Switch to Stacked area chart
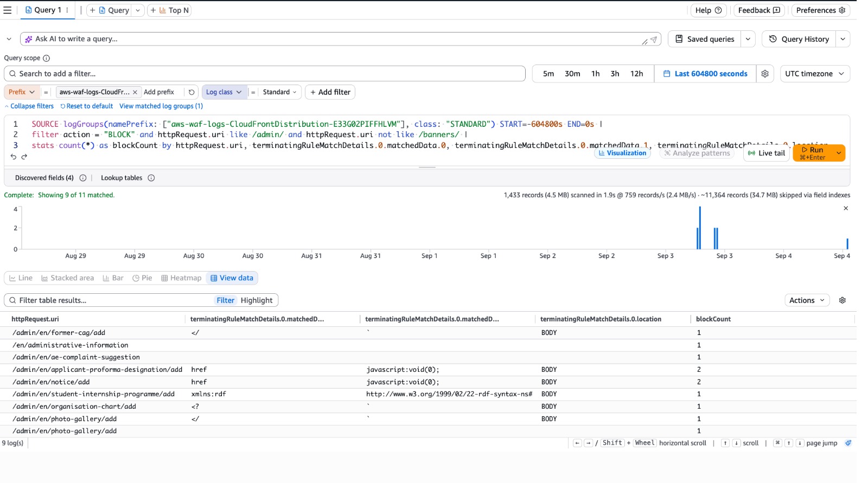The height and width of the screenshot is (483, 868). tap(67, 278)
